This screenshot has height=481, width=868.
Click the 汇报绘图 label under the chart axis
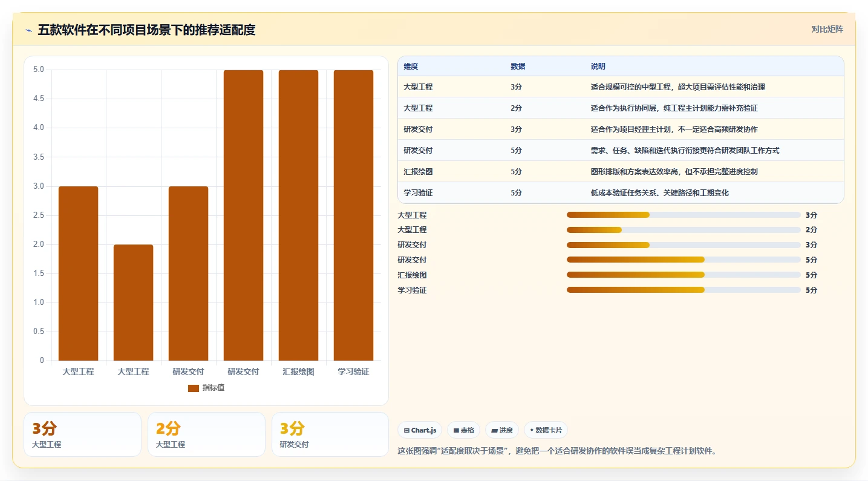[298, 371]
